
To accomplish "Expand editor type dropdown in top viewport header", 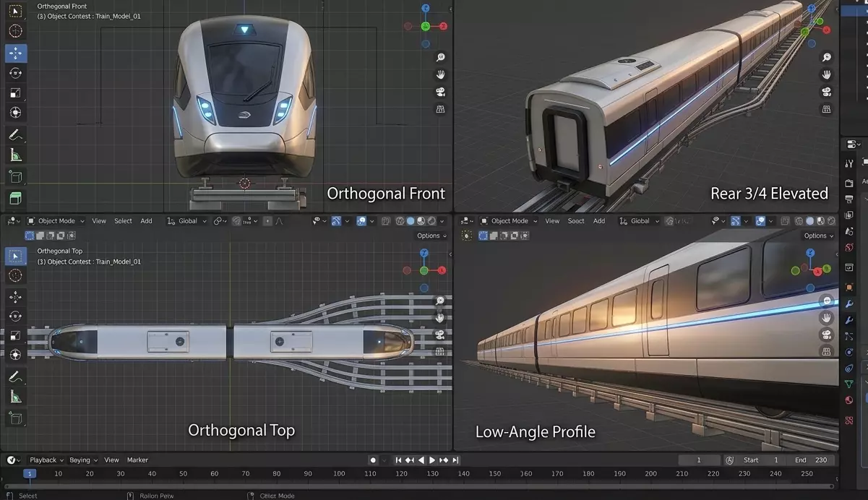I will [x=14, y=221].
